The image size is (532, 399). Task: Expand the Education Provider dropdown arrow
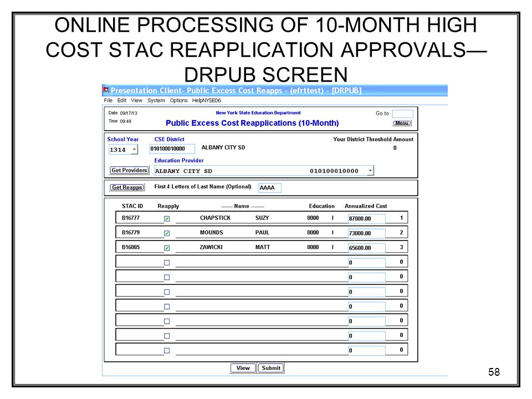click(370, 170)
